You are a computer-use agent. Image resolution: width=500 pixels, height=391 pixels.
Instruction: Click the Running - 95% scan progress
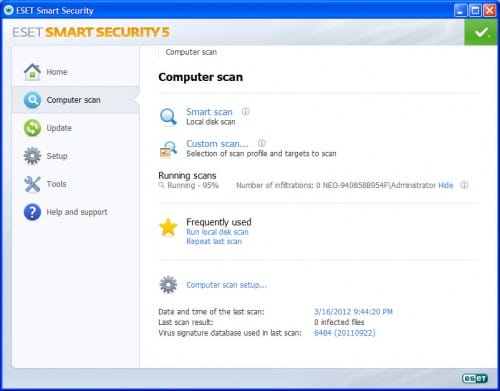pos(193,185)
